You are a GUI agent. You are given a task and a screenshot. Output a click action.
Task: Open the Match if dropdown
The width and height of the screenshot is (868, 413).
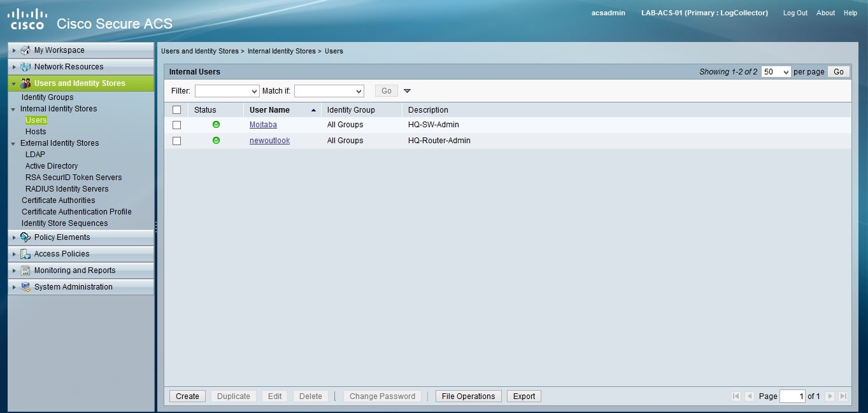329,91
